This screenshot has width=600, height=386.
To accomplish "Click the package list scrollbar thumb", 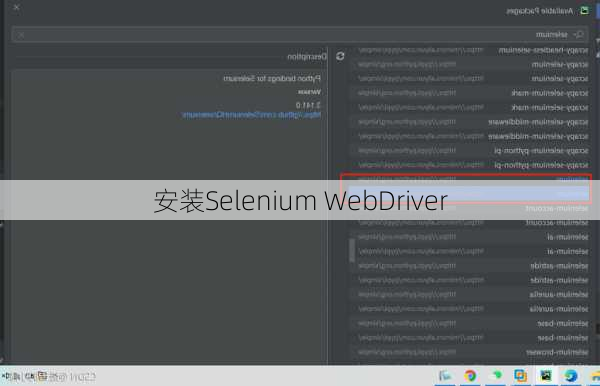I will click(x=352, y=251).
